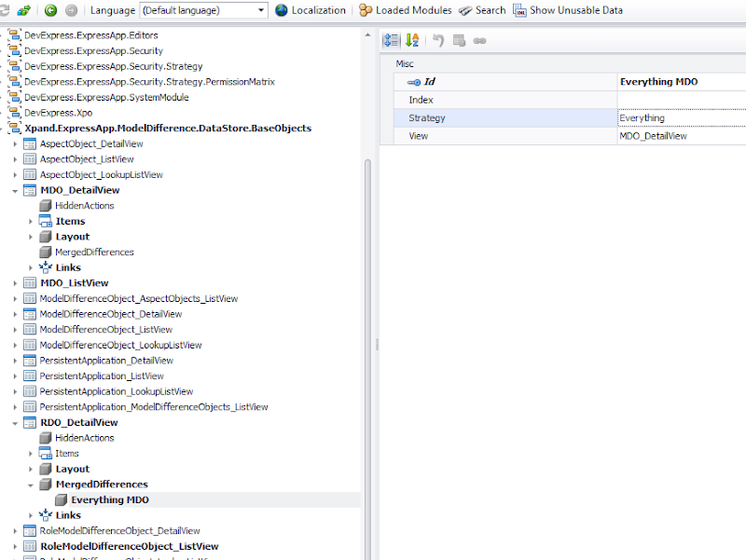Click the chain link icon in property toolbar
746x560 pixels.
click(x=479, y=41)
